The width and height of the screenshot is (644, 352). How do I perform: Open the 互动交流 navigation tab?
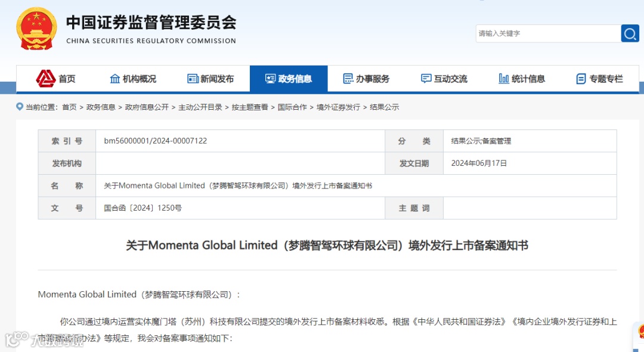[x=444, y=78]
